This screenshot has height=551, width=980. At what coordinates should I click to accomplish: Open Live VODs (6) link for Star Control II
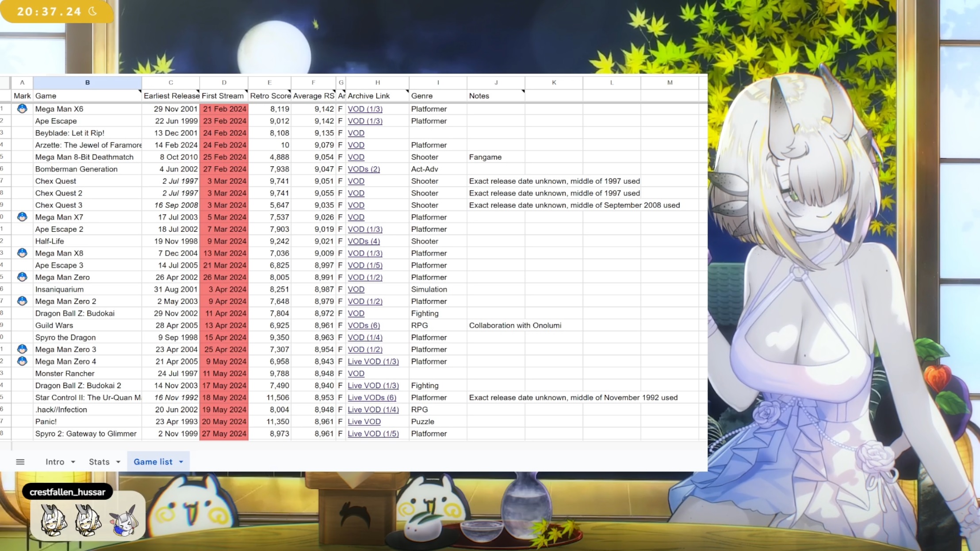(x=371, y=398)
